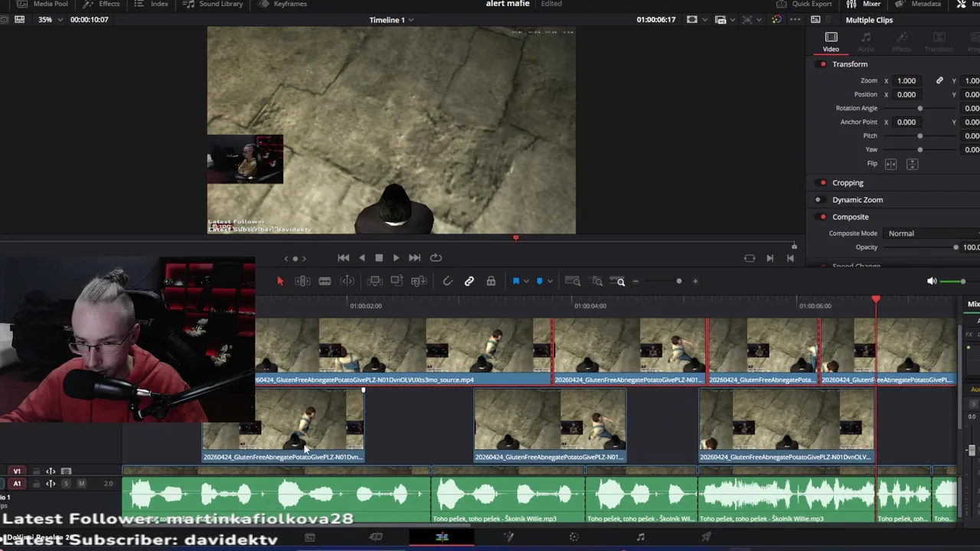Stop playback in the viewer
This screenshot has height=551, width=980.
point(379,258)
